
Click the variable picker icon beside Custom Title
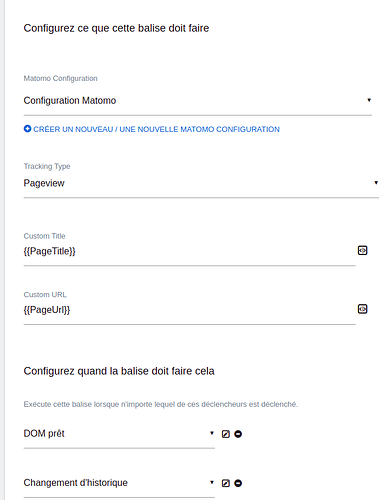pyautogui.click(x=362, y=250)
